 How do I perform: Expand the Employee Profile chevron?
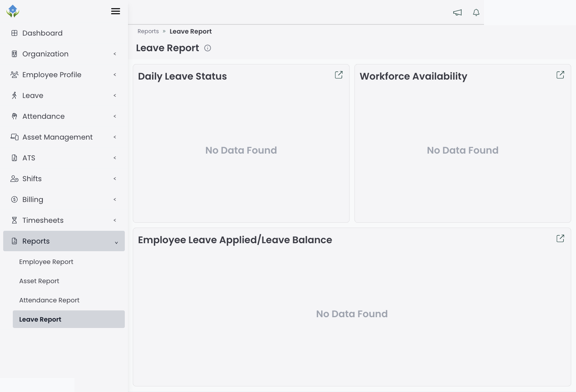point(115,75)
